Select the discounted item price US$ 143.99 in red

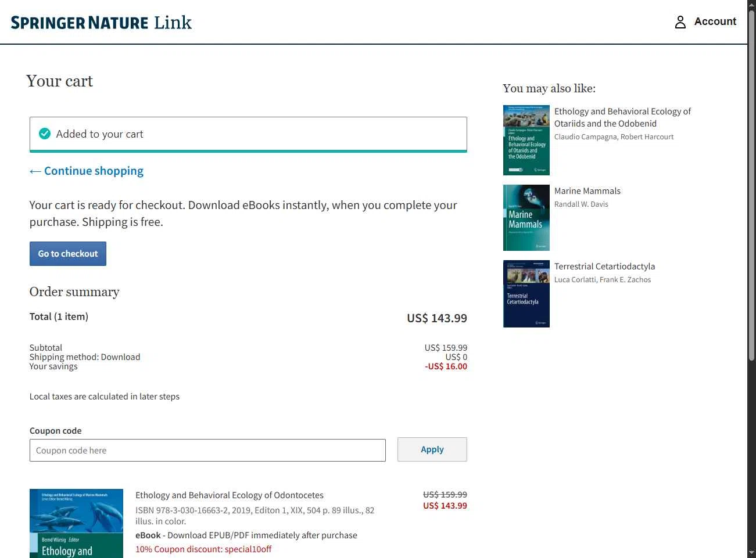pos(445,506)
